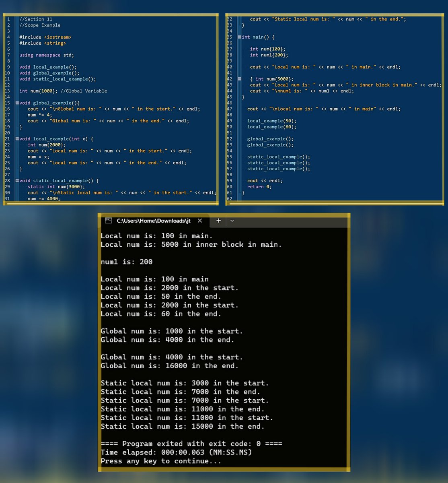448x483 pixels.
Task: Click the 'num = x;' statement
Action: pos(39,157)
